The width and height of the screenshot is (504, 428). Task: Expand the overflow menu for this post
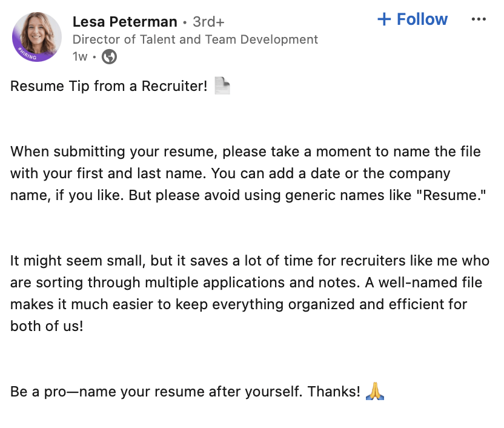coord(479,19)
